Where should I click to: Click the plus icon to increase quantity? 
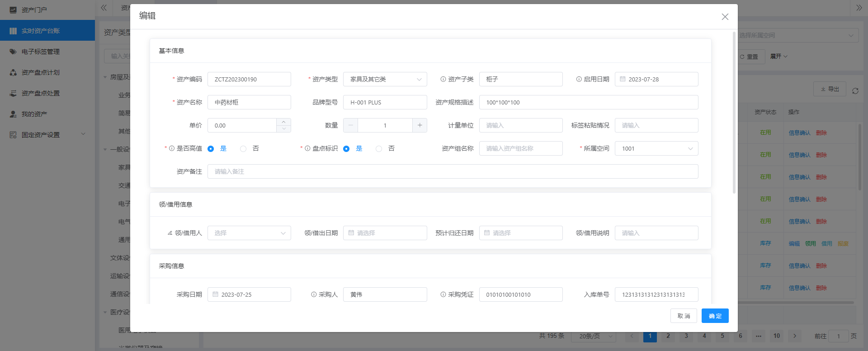click(420, 125)
